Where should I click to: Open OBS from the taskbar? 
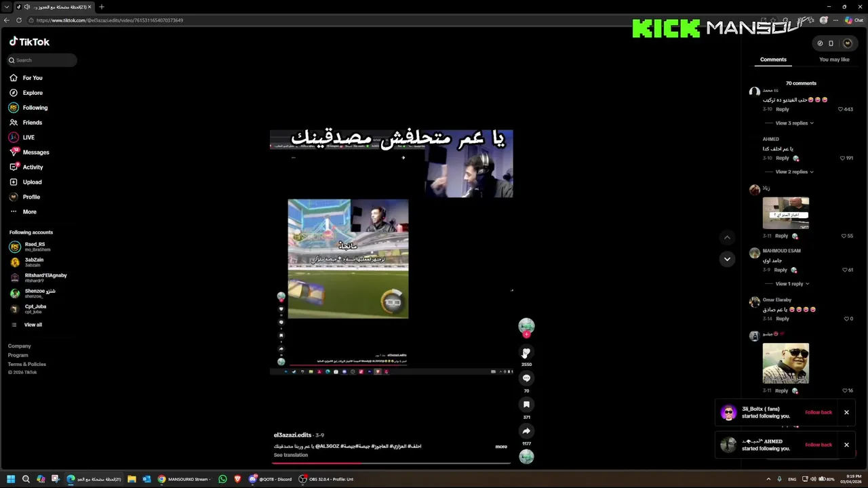pyautogui.click(x=326, y=479)
